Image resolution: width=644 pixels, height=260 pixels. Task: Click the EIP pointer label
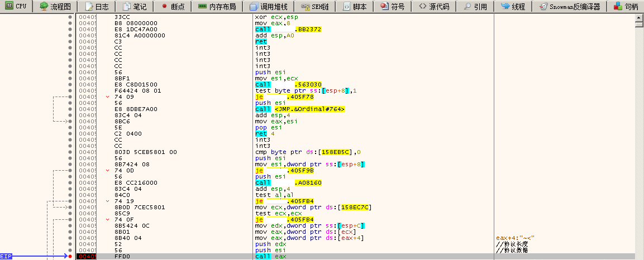(x=6, y=256)
